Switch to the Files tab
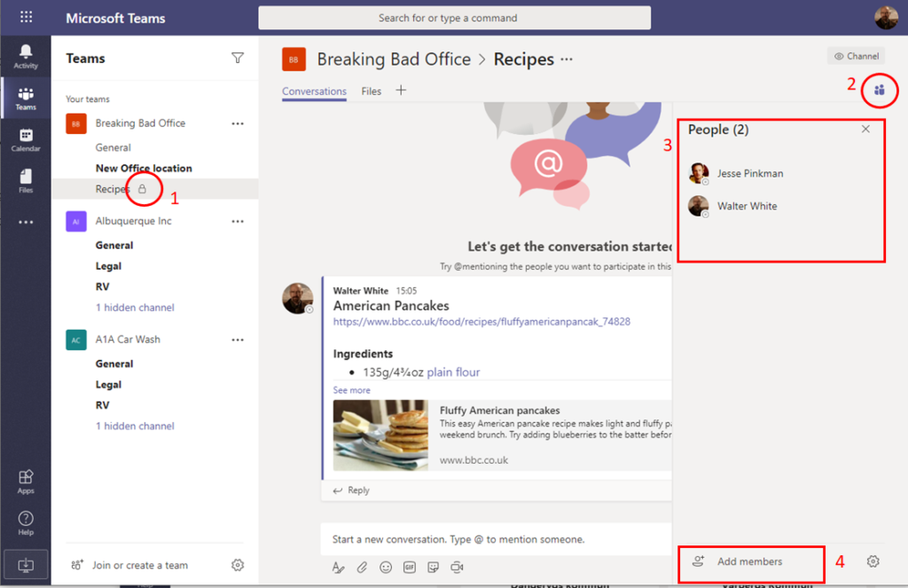 point(372,91)
